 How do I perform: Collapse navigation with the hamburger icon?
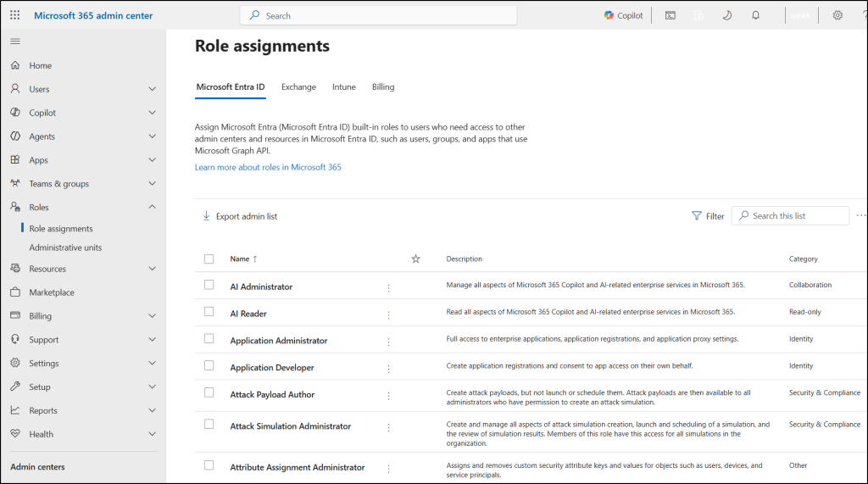coord(15,41)
